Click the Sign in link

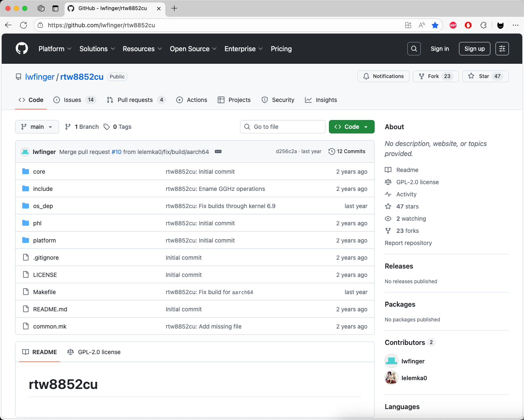[440, 49]
